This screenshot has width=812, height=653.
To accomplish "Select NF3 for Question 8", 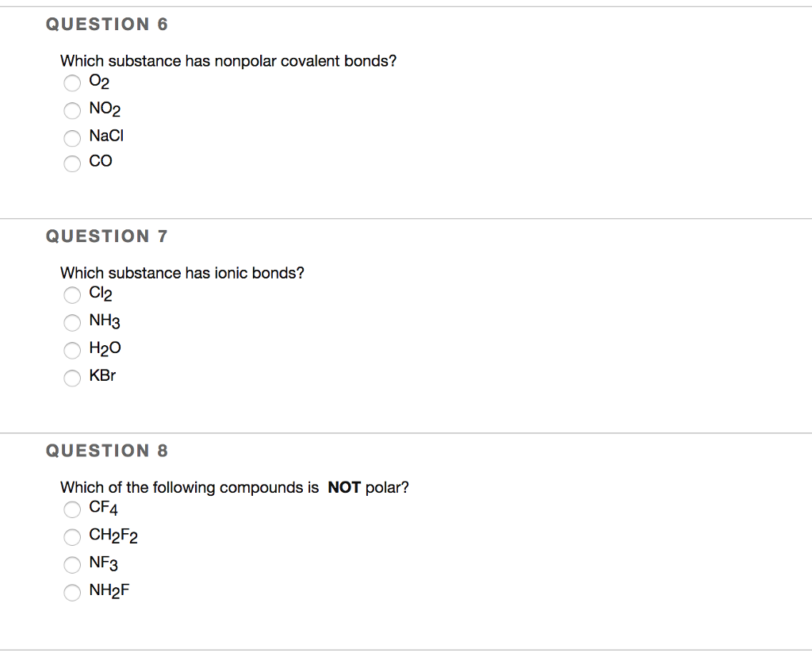I will (x=72, y=565).
